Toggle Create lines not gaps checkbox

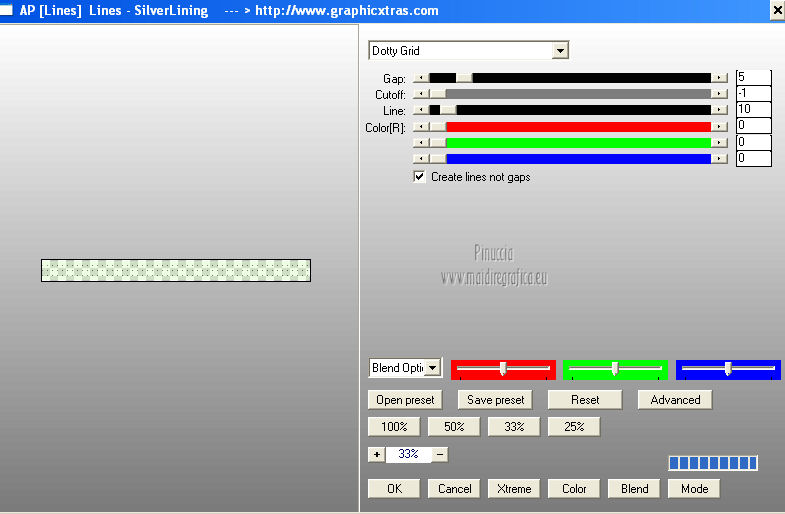click(x=419, y=177)
